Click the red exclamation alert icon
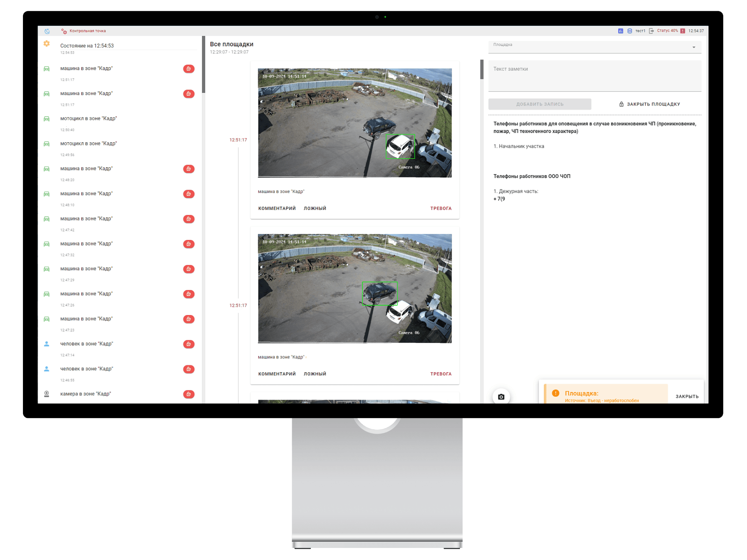 point(682,31)
